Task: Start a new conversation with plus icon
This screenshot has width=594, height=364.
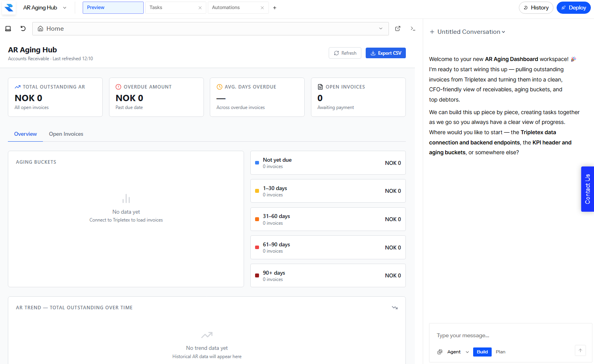Action: point(432,32)
